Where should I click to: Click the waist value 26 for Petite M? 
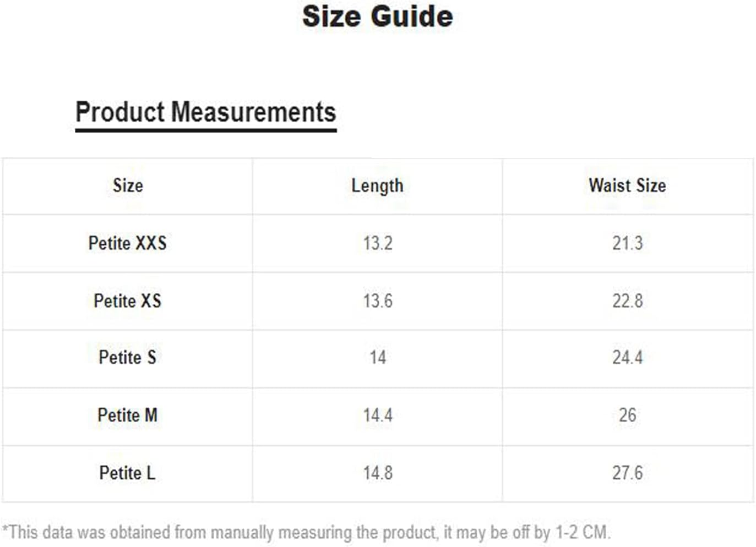click(628, 415)
